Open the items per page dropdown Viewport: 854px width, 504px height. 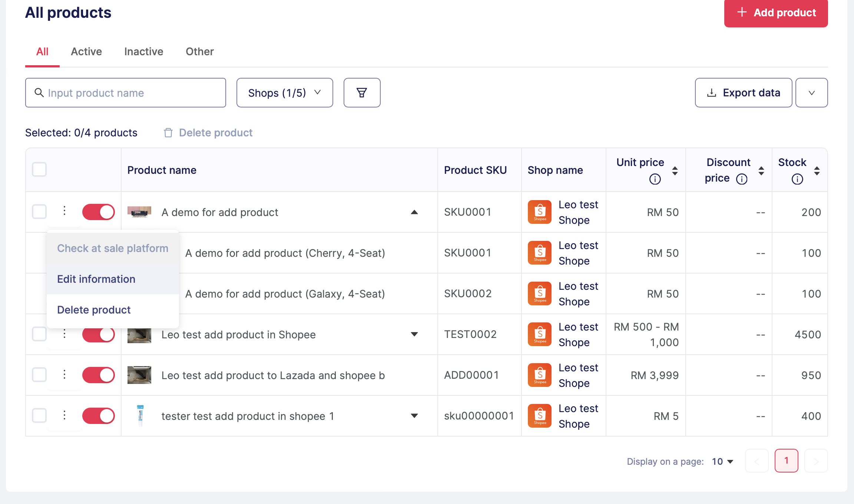pyautogui.click(x=722, y=461)
